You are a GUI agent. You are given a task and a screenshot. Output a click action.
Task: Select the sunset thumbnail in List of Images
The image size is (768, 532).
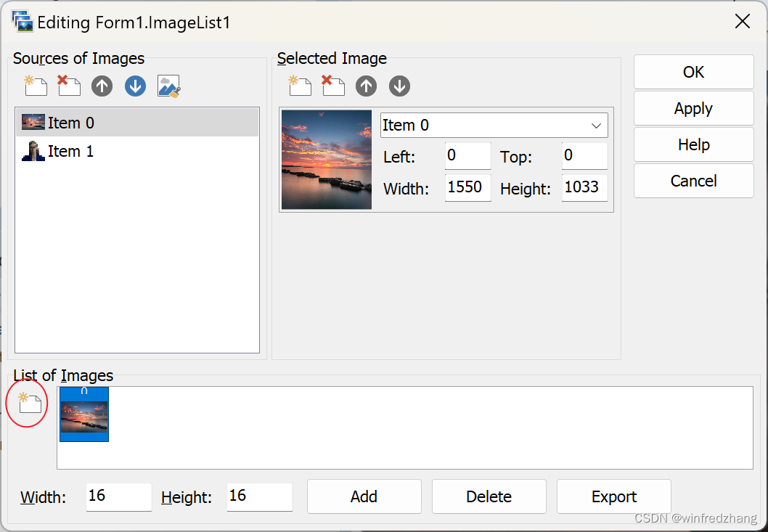pos(84,415)
